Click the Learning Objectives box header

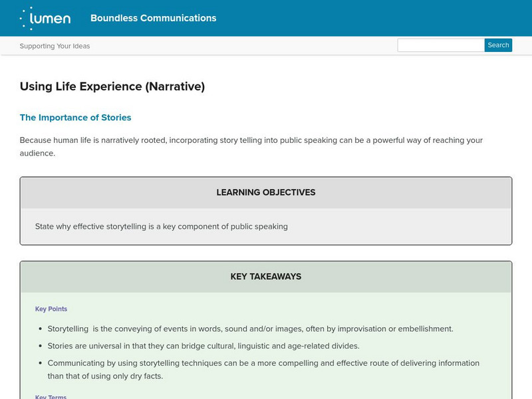click(x=266, y=193)
